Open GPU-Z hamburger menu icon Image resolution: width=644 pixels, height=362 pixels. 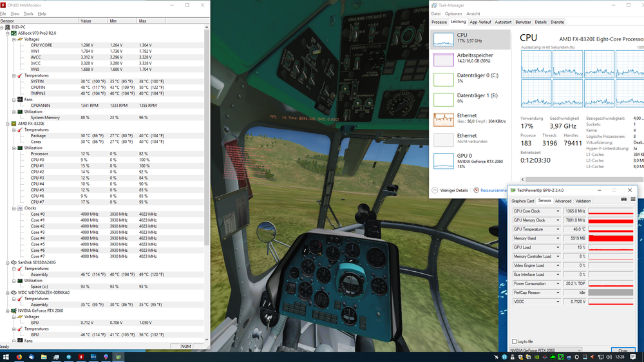[x=633, y=199]
